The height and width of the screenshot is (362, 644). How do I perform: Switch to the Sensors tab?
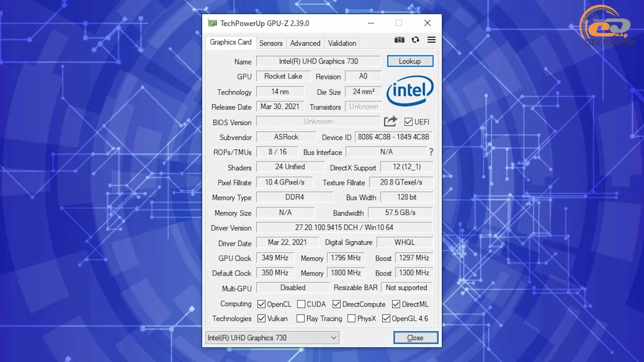click(271, 43)
